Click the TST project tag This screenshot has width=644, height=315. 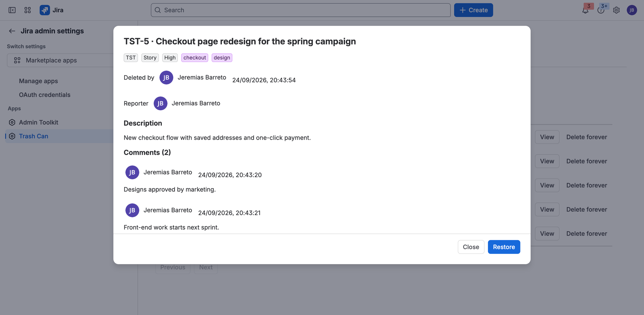click(131, 58)
